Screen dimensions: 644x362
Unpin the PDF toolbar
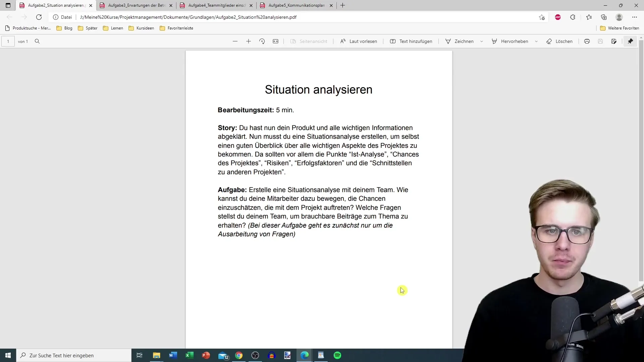point(631,41)
